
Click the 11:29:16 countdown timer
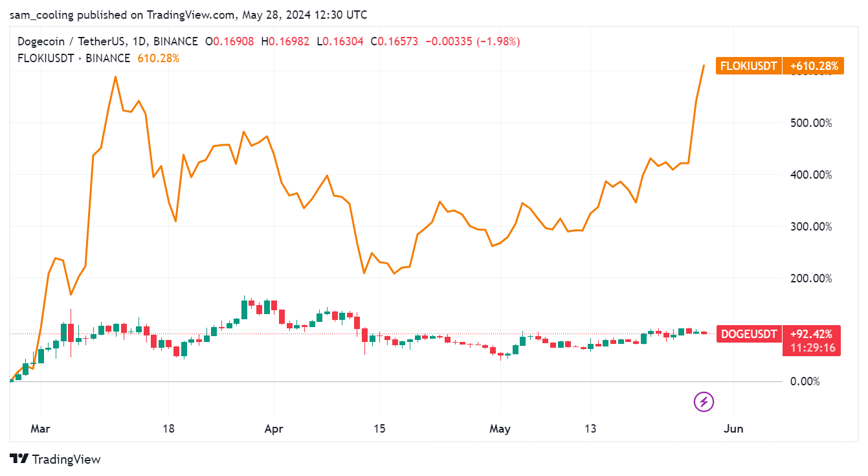(812, 348)
